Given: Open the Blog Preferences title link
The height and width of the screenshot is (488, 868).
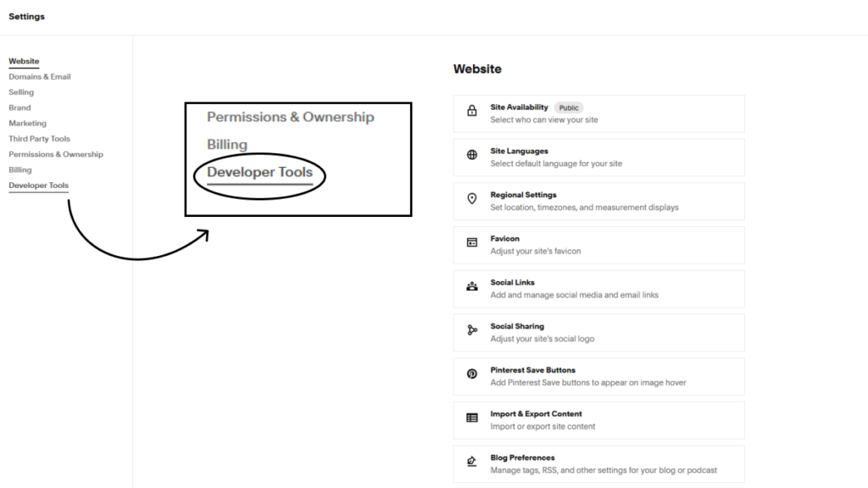Looking at the screenshot, I should point(522,457).
